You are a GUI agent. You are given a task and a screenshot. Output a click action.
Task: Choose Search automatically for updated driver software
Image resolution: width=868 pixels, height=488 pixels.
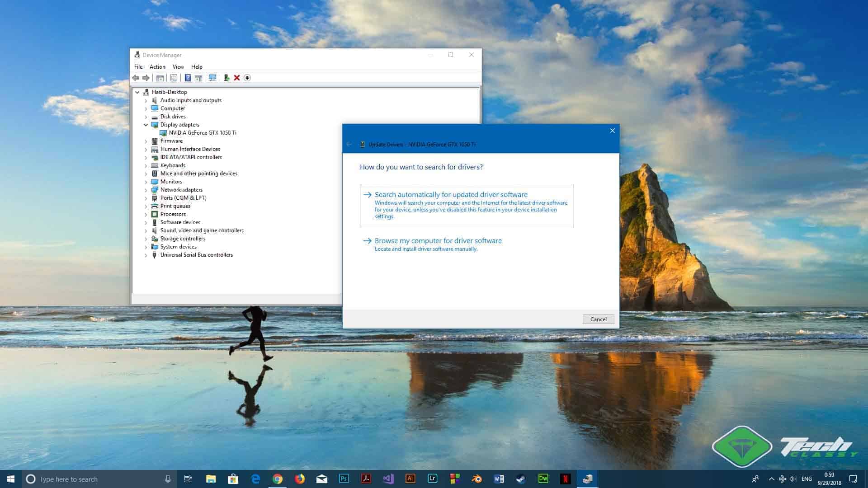tap(451, 195)
